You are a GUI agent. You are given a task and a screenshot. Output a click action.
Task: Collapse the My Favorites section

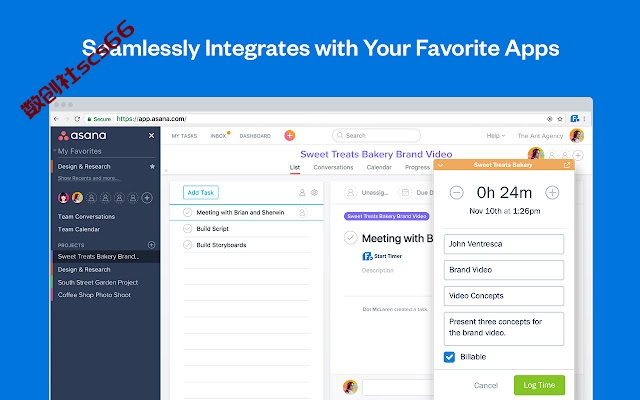click(x=55, y=151)
